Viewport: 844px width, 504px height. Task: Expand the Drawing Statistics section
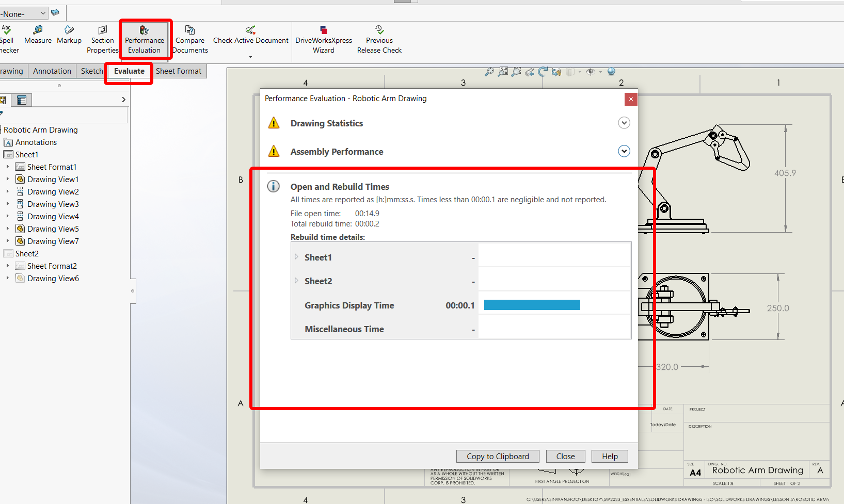pyautogui.click(x=624, y=123)
